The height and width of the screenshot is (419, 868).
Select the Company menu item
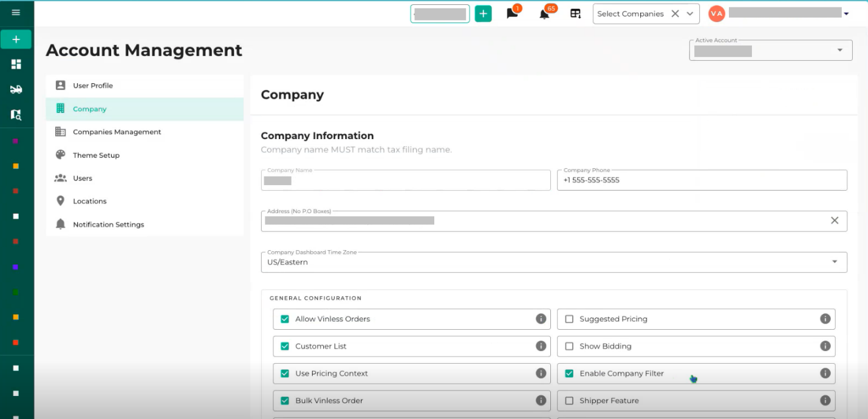[145, 109]
